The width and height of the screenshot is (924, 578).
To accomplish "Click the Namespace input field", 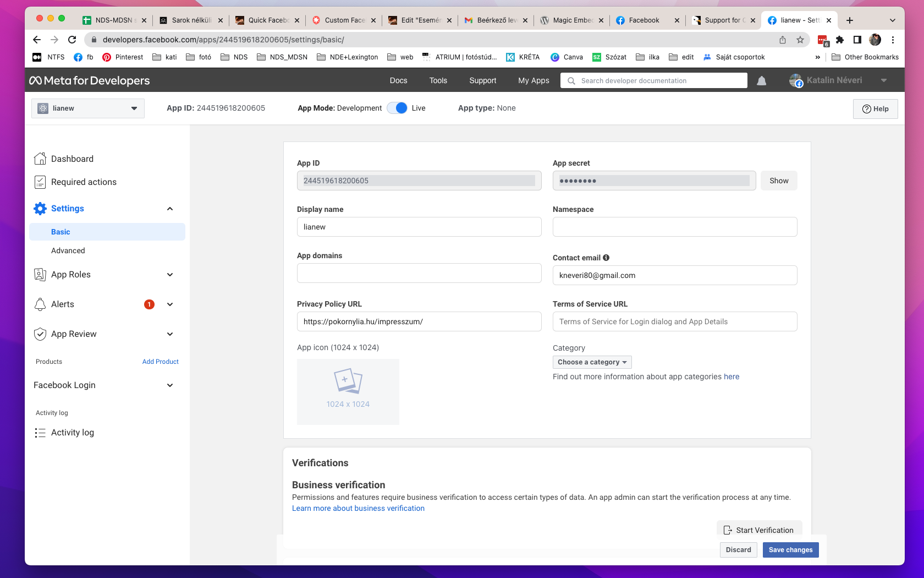I will [x=675, y=227].
